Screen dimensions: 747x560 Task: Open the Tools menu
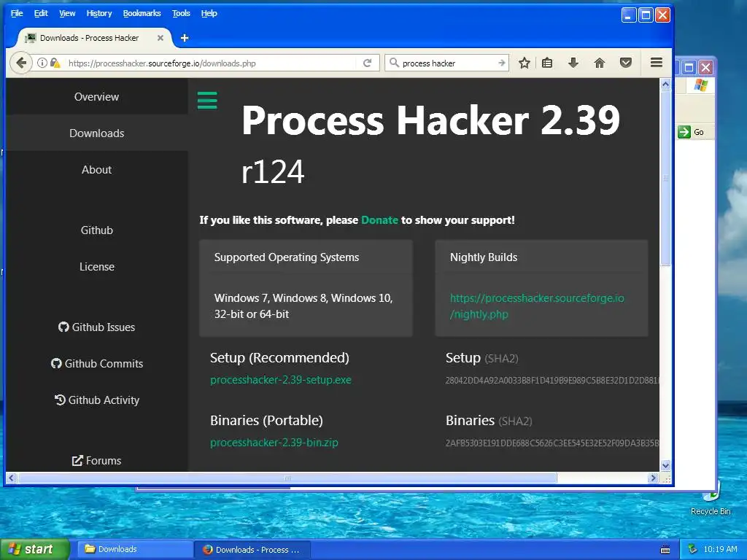pos(181,13)
